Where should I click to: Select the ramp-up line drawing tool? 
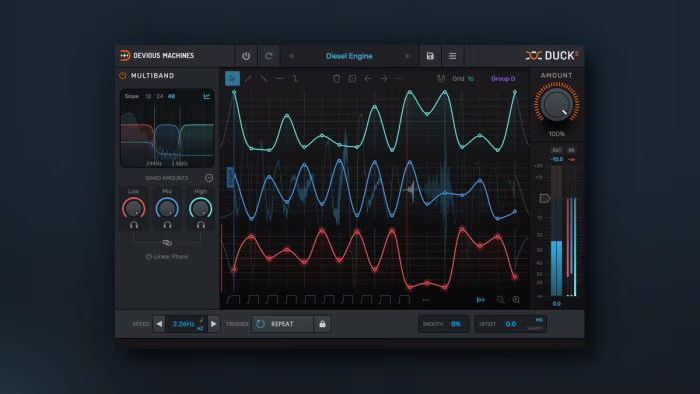tap(248, 79)
